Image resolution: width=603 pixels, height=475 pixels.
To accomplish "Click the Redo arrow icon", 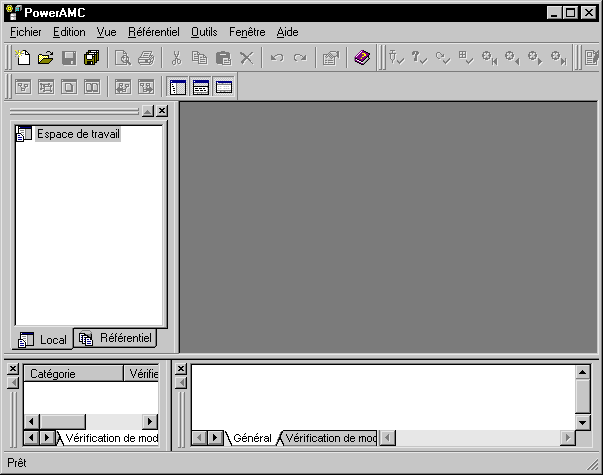I will (x=300, y=58).
